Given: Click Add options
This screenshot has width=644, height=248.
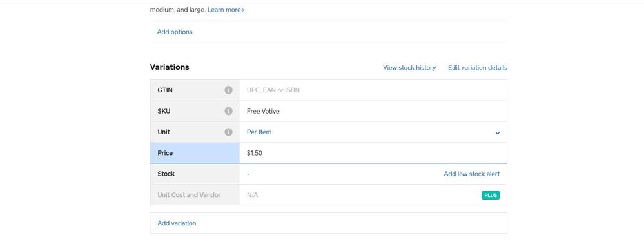Looking at the screenshot, I should pos(175,32).
